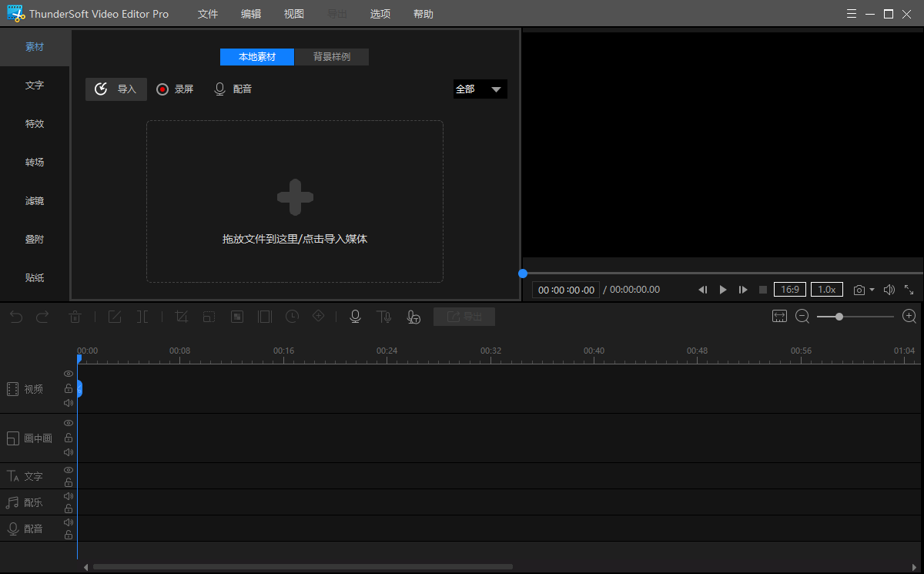Click the hamburger menu icon in title bar
The image size is (924, 574).
click(851, 14)
